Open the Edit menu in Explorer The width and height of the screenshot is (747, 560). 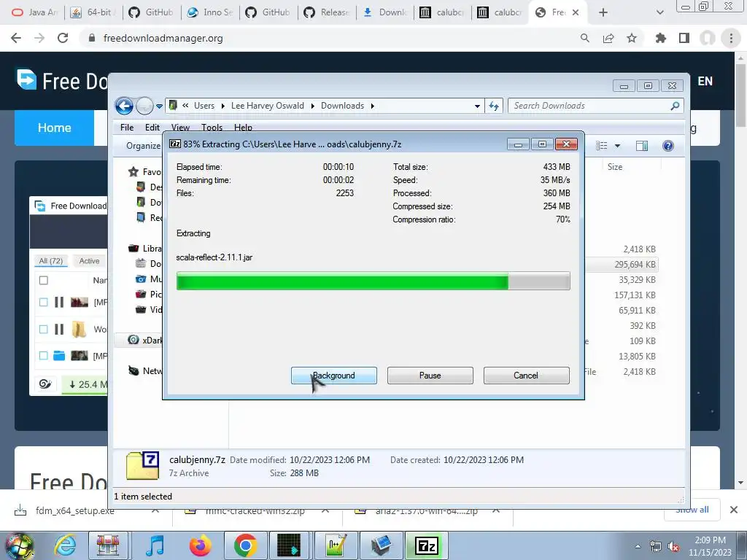pyautogui.click(x=152, y=127)
